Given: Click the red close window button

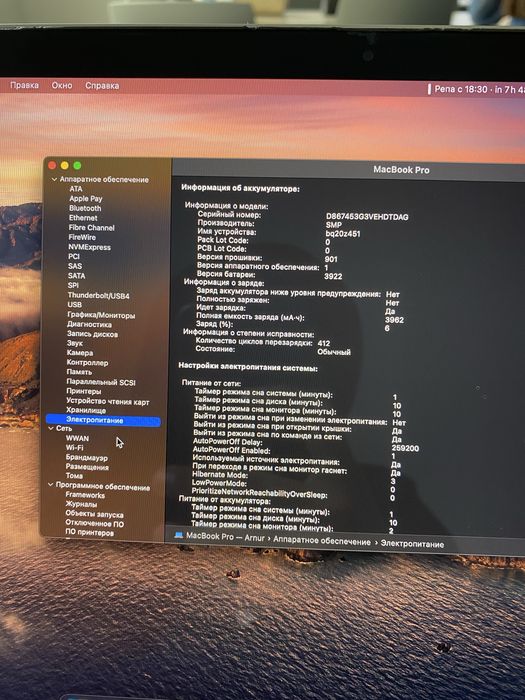Looking at the screenshot, I should tap(52, 165).
